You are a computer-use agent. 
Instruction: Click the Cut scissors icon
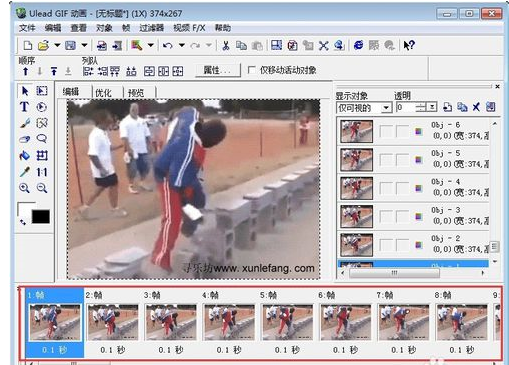(226, 45)
